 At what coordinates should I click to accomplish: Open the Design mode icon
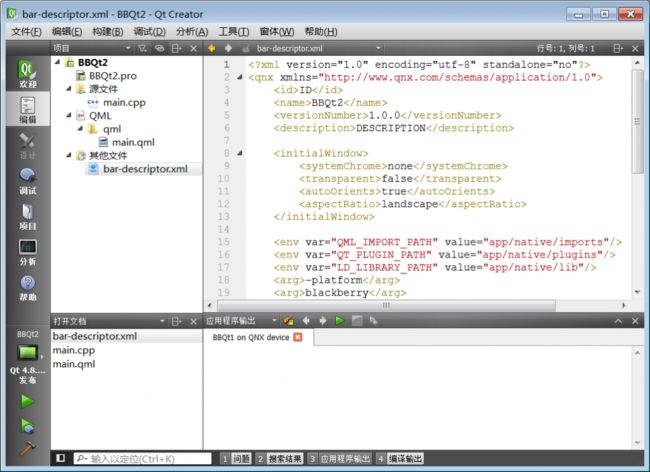tap(27, 145)
